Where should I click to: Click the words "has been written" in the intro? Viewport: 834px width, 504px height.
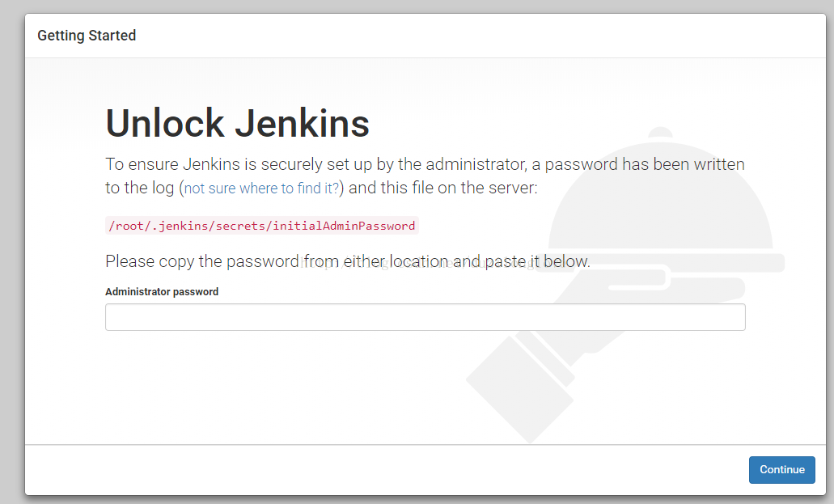[x=683, y=164]
